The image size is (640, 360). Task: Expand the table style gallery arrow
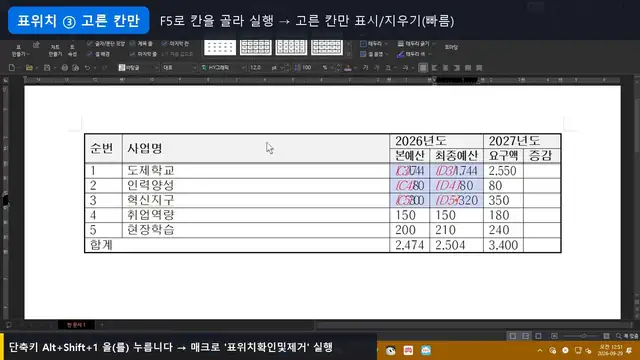[x=348, y=54]
